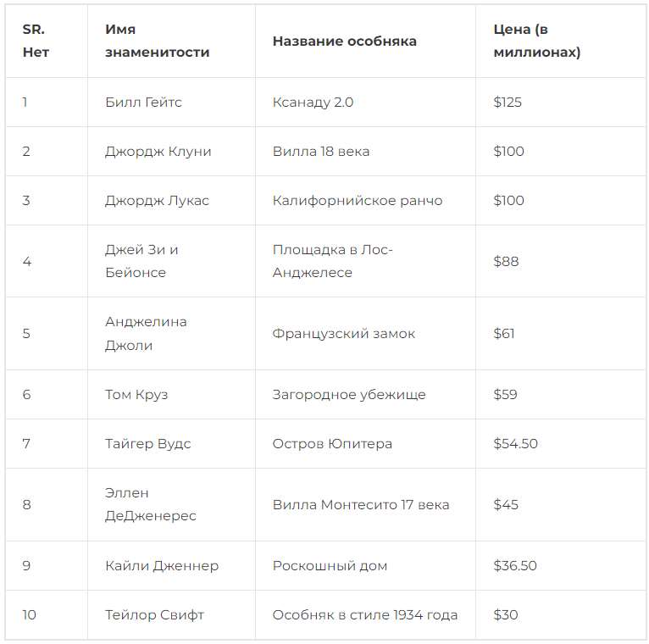The image size is (649, 644).
Task: Select the «Джей Зи и Бейонсе» cell
Action: point(141,261)
